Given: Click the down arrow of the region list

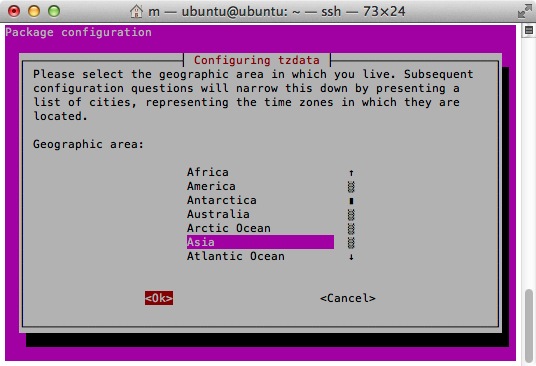Looking at the screenshot, I should coord(351,257).
